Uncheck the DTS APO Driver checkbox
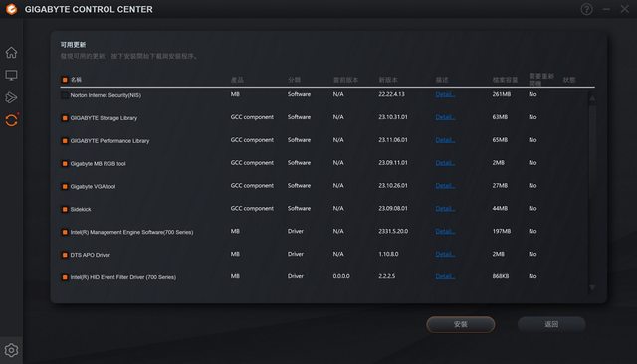This screenshot has width=637, height=364. pyautogui.click(x=64, y=255)
